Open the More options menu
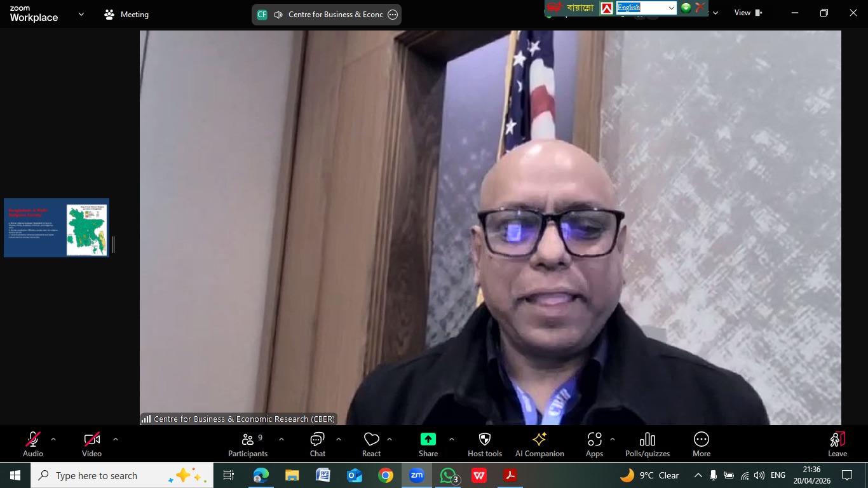The height and width of the screenshot is (488, 868). click(701, 444)
